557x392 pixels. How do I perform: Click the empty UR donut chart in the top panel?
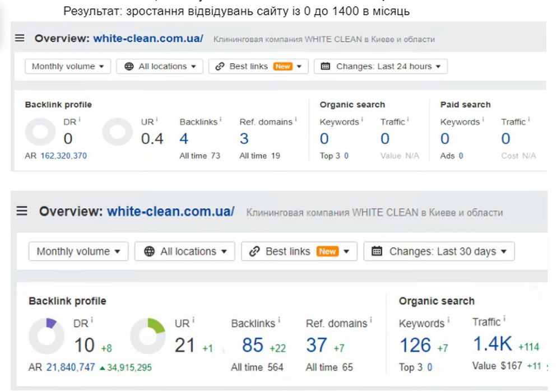[117, 132]
